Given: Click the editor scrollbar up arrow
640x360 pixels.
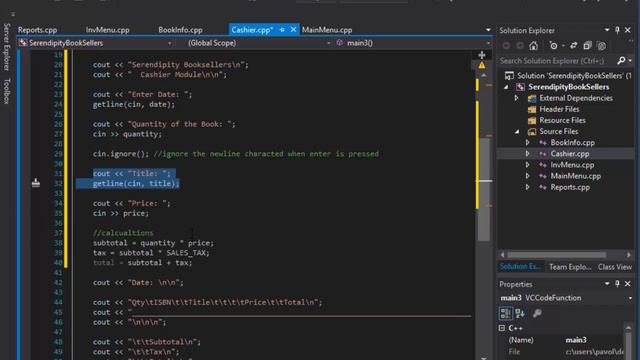Looking at the screenshot, I should pos(484,76).
